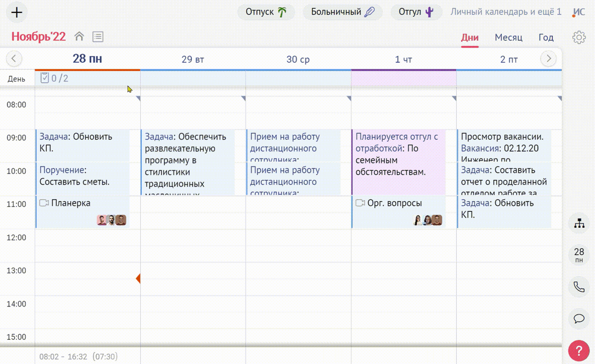595x364 pixels.
Task: Open the red help question button
Action: point(579,351)
